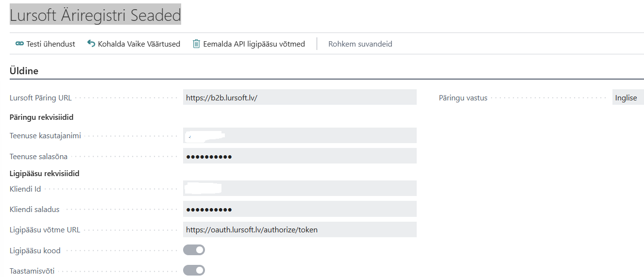Select the Lursoft Äriregistri Seaded page title
Screen dimensions: 644x277
[95, 15]
